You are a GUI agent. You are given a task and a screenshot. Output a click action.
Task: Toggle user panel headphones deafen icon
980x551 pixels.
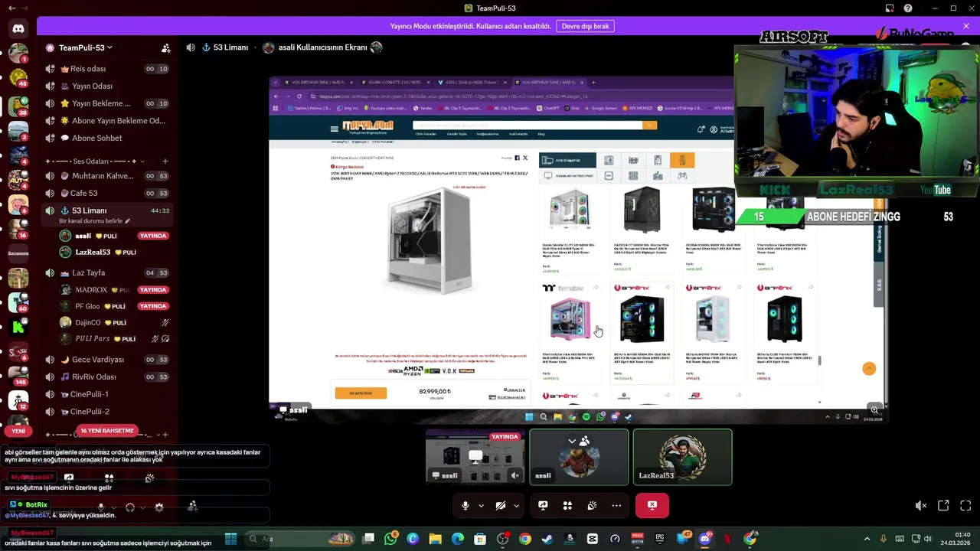pyautogui.click(x=130, y=507)
